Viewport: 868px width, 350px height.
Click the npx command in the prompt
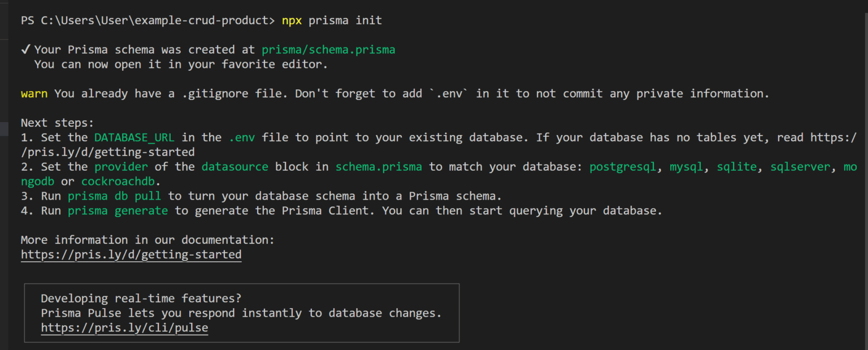click(x=292, y=20)
